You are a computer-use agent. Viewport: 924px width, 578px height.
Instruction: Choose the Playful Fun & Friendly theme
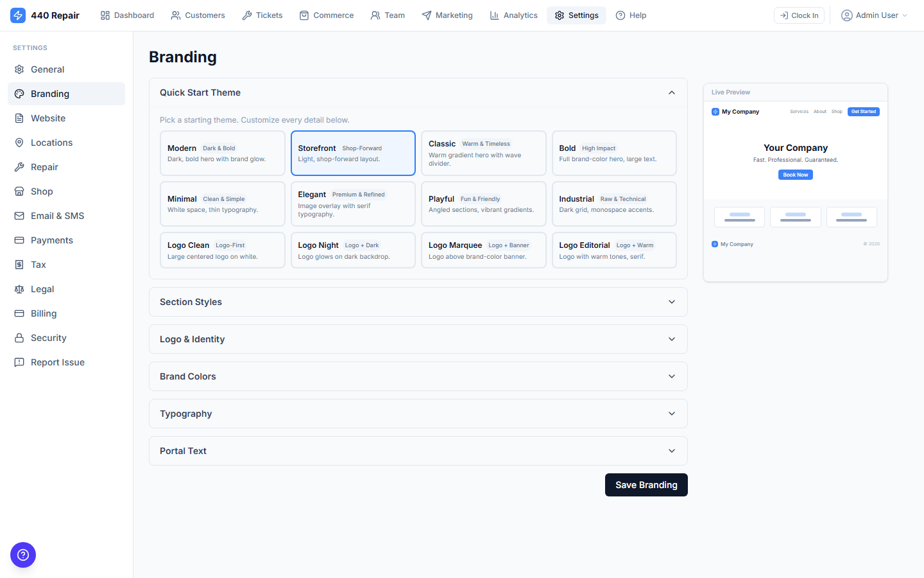[483, 204]
